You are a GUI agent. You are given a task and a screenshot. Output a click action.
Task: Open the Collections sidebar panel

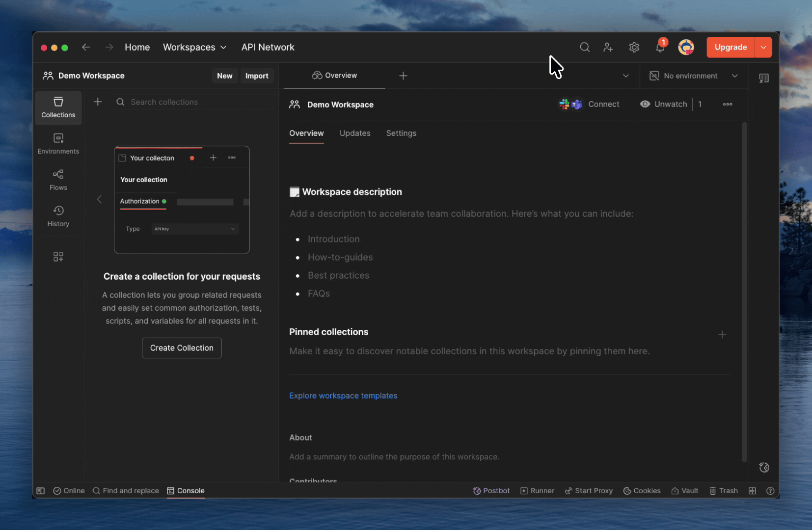[58, 107]
